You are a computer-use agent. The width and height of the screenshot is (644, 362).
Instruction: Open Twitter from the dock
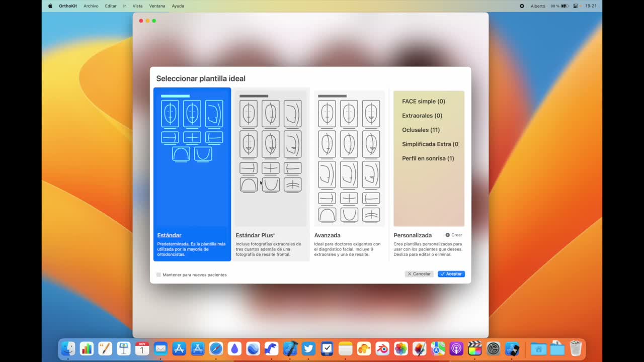coord(308,348)
